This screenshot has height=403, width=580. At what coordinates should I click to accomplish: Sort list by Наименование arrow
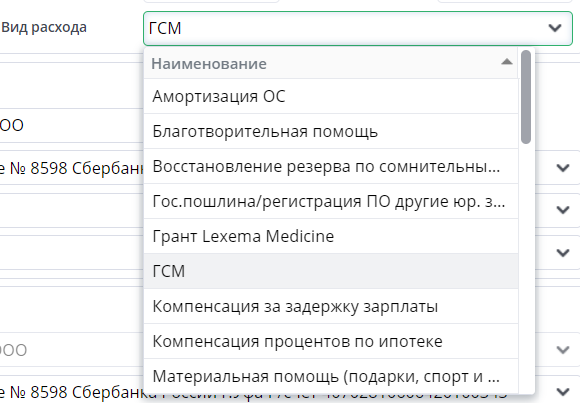(507, 62)
